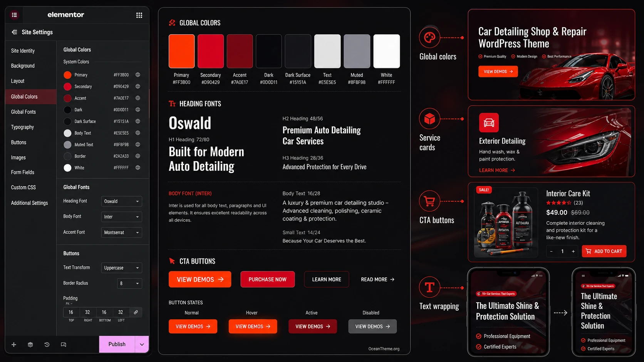Click Primary color swatch in panel
The width and height of the screenshot is (644, 362).
tap(67, 75)
